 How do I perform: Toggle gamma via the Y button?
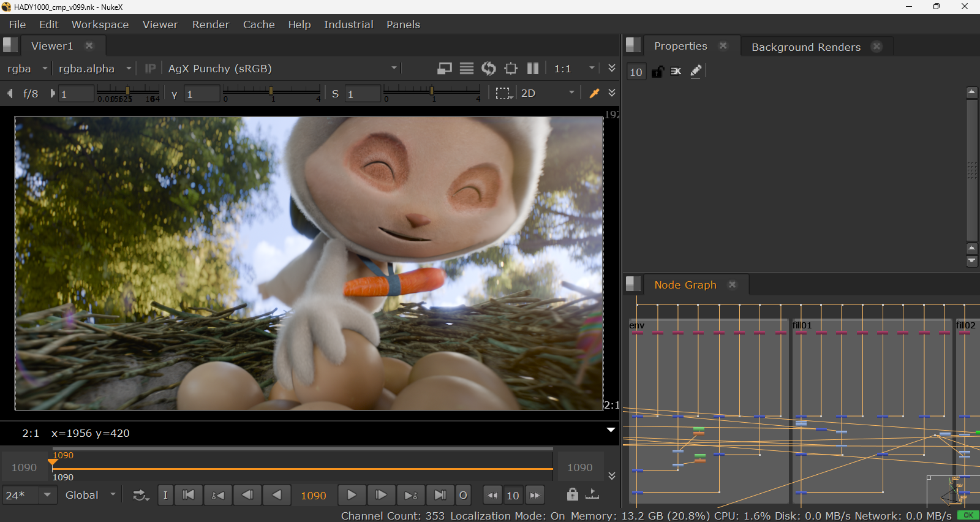(175, 94)
